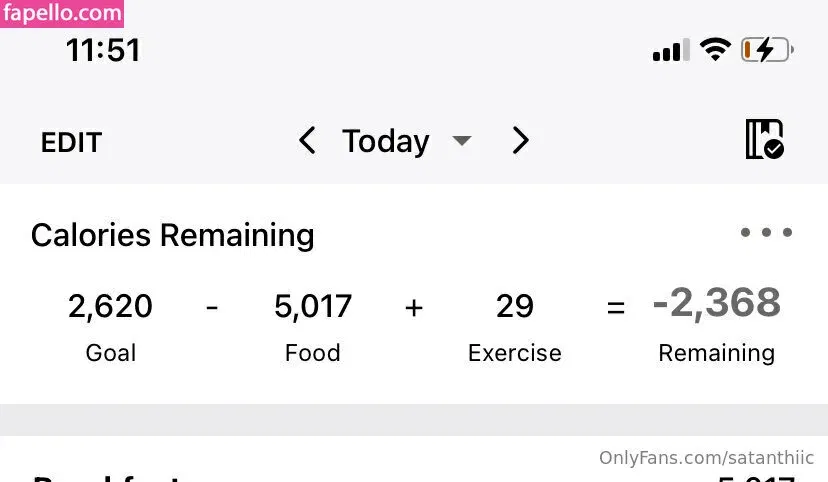
Task: Click the charging battery icon
Action: pyautogui.click(x=766, y=50)
